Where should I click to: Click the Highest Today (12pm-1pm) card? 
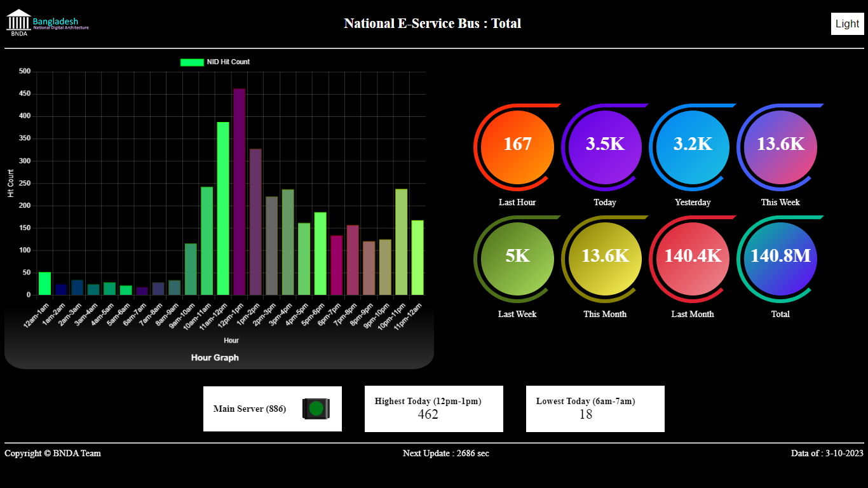point(434,409)
